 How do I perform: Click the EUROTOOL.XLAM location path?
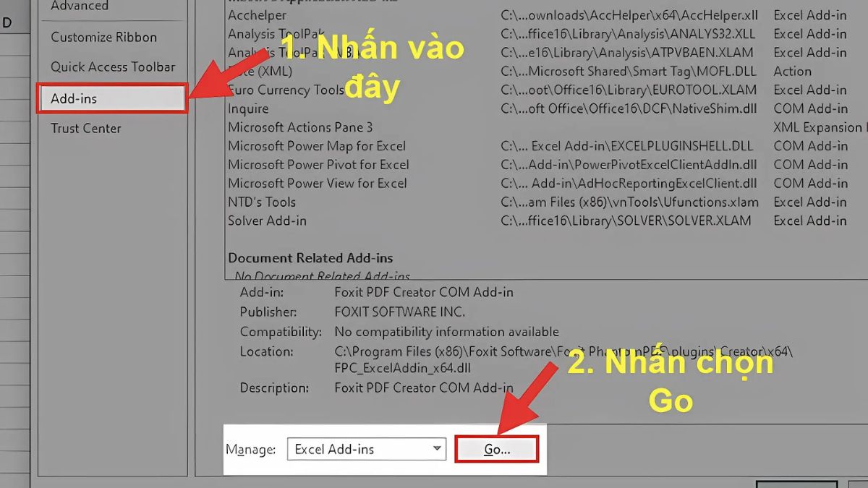[629, 90]
